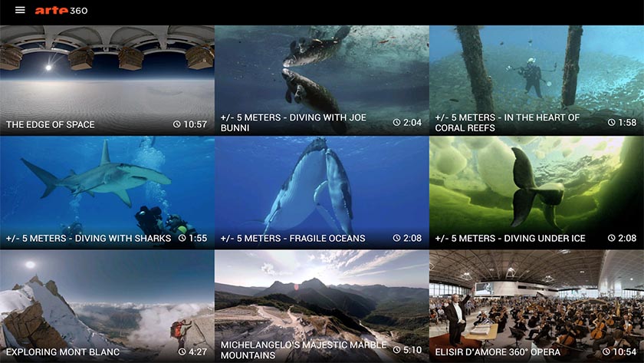Viewport: 644px width, 363px height.
Task: Open The Edge of Space video thumbnail
Action: 107,80
